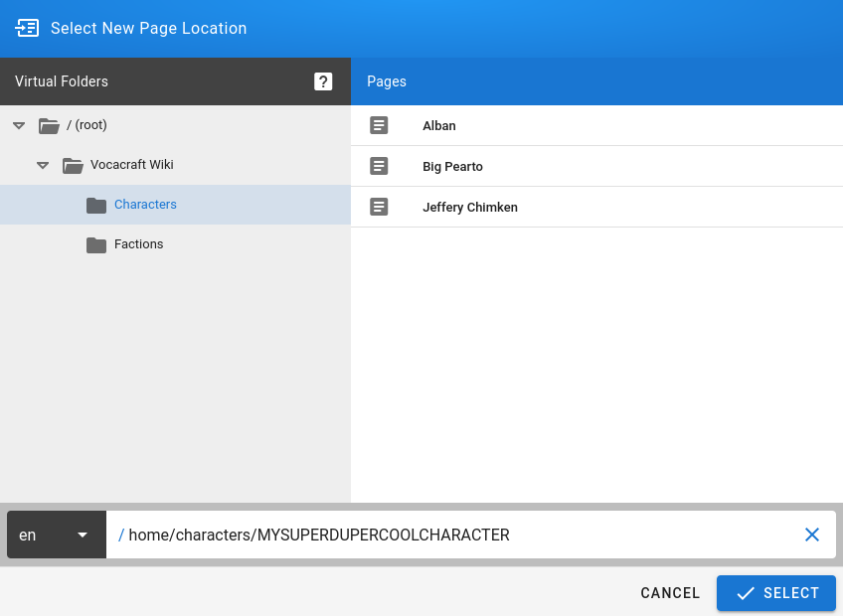Collapse the Vocacraft Wiki folder arrow

click(43, 165)
